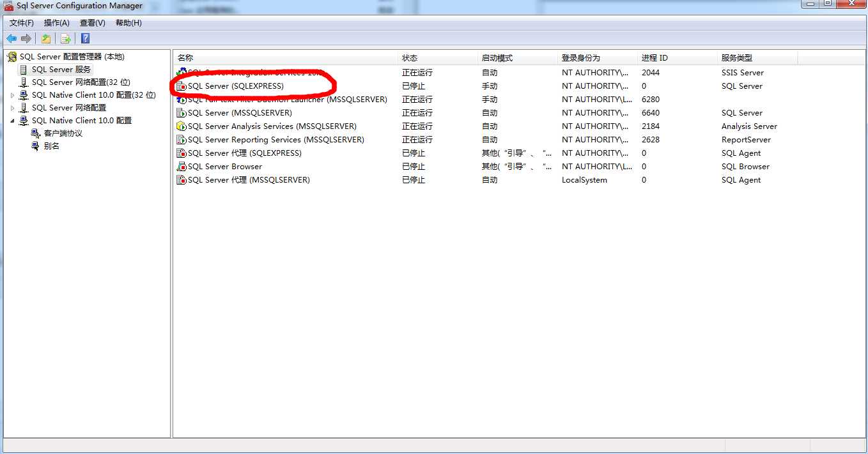The height and width of the screenshot is (454, 868).
Task: Expand SQL Native Client 10.0 配置(32 位) node
Action: click(12, 95)
